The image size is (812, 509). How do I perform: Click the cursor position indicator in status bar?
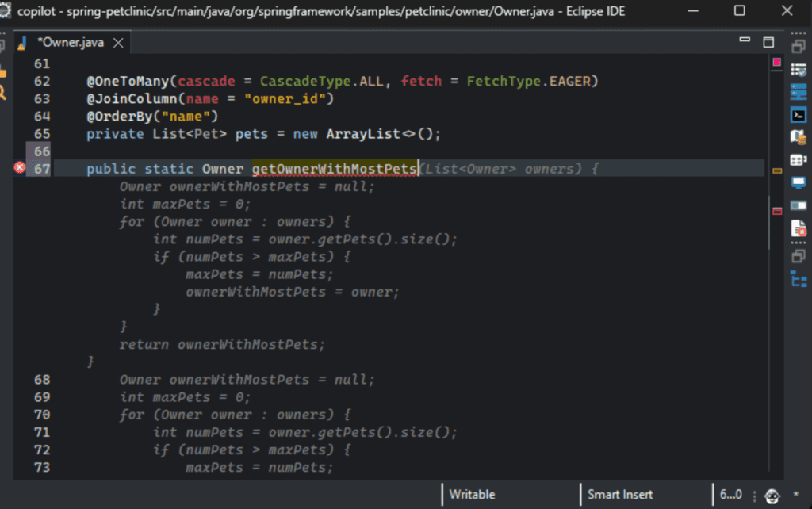point(730,493)
